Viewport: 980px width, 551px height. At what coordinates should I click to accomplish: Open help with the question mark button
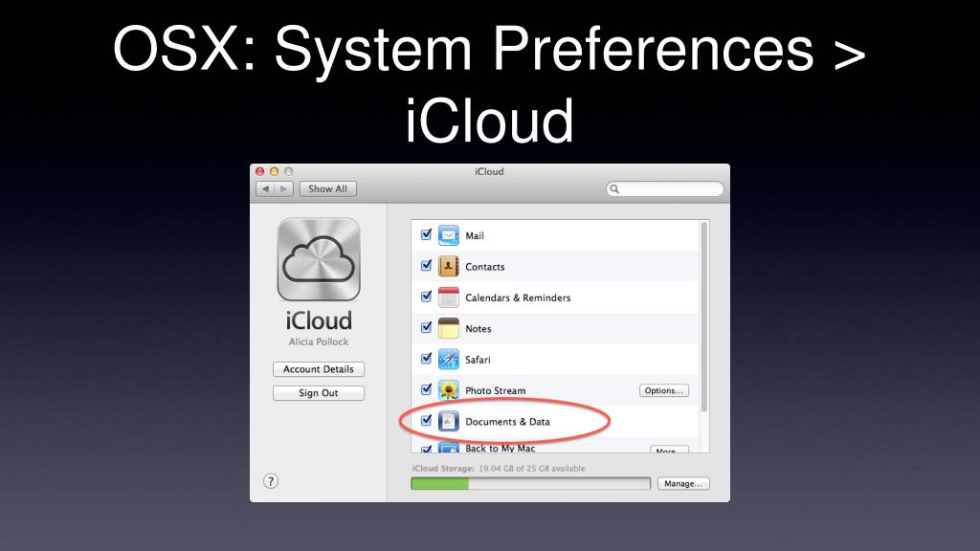(x=271, y=481)
